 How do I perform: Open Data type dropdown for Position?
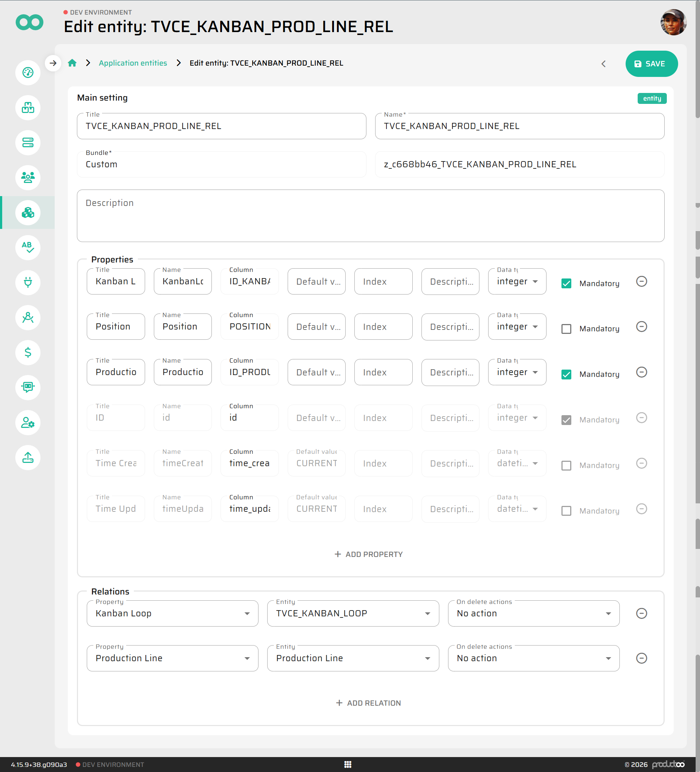coord(517,327)
